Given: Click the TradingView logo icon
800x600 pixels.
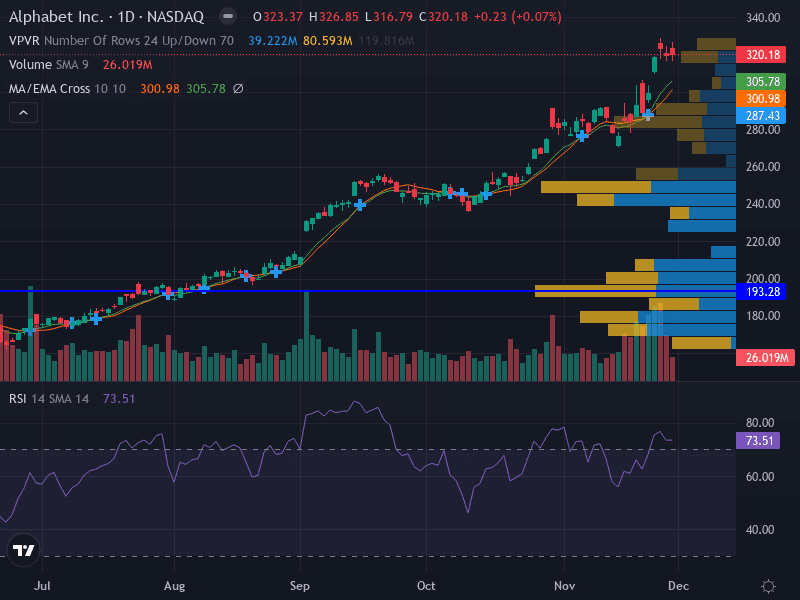Looking at the screenshot, I should (x=23, y=550).
